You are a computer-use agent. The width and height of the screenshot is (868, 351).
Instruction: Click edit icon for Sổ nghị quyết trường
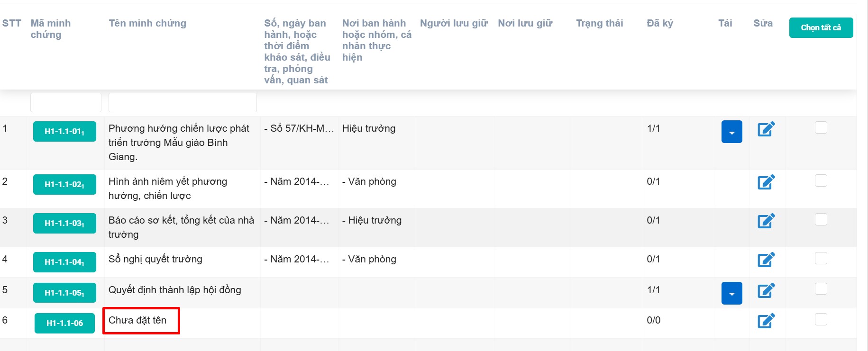click(766, 260)
